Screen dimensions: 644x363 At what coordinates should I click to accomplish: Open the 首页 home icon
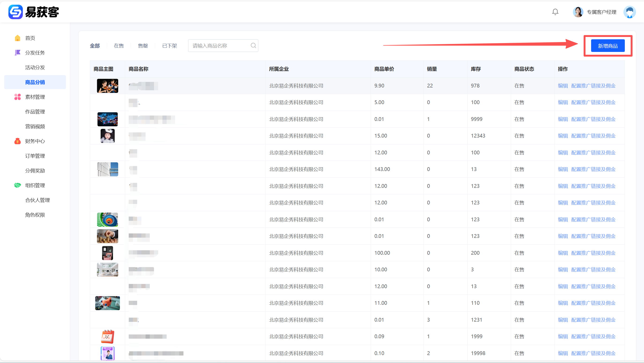tap(18, 38)
